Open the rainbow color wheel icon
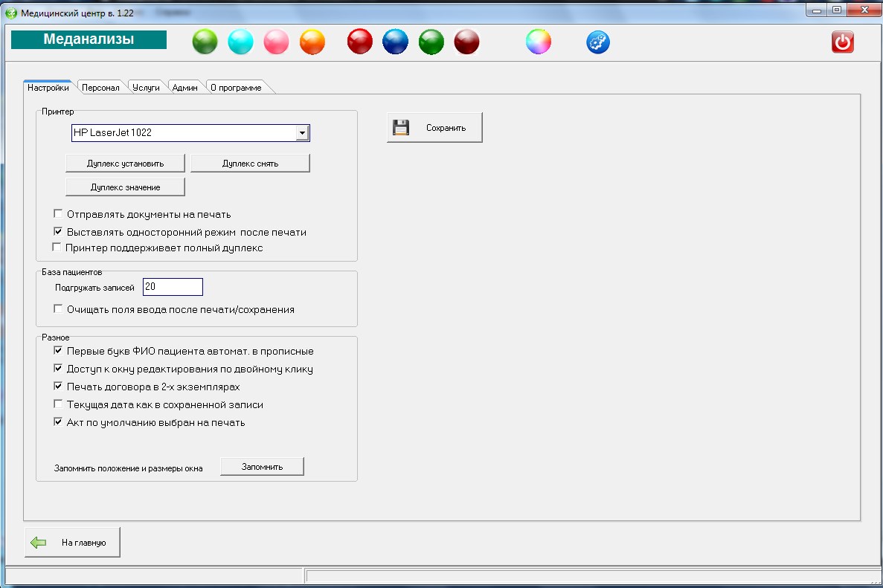Image resolution: width=883 pixels, height=588 pixels. [539, 42]
